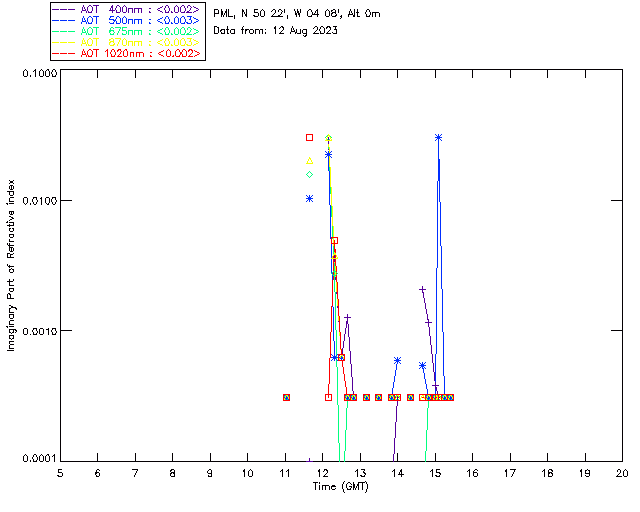
Task: Click the x-axis tick label 12
Action: pos(322,473)
